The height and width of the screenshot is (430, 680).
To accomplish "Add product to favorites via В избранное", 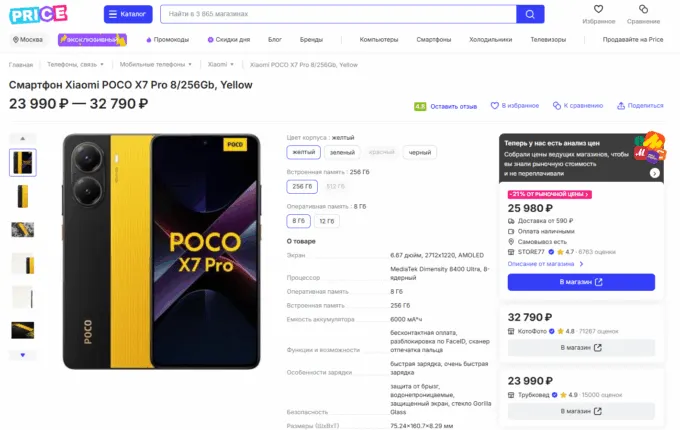I will click(x=514, y=105).
